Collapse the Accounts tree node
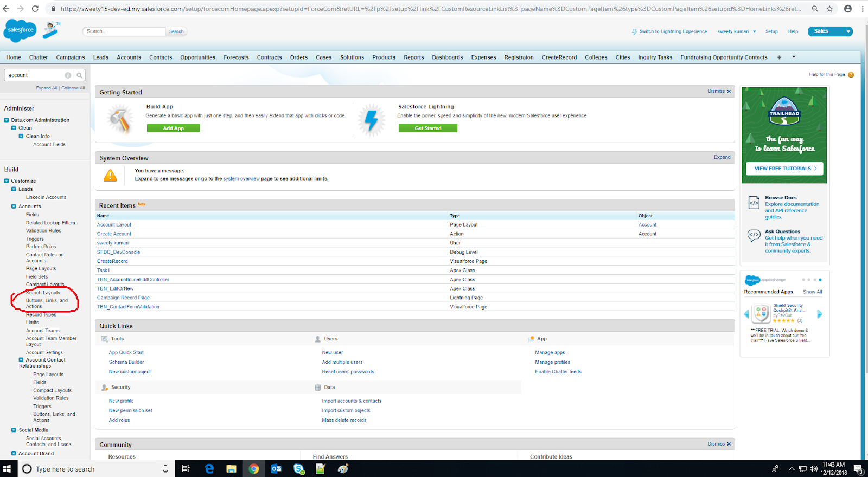 (14, 207)
